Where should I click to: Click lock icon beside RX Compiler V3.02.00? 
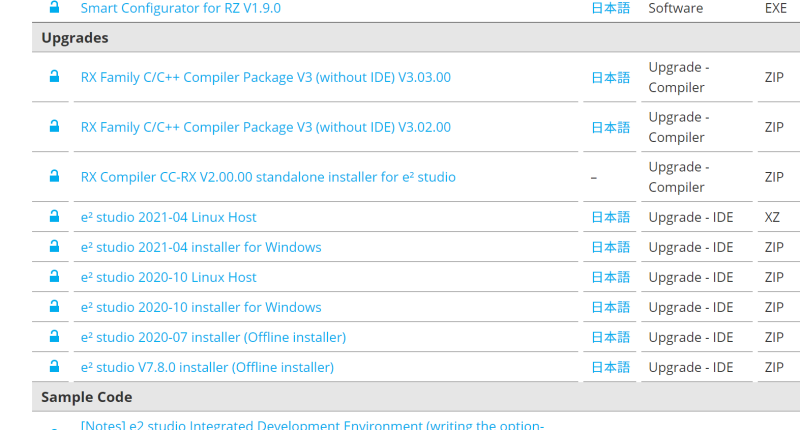click(54, 127)
